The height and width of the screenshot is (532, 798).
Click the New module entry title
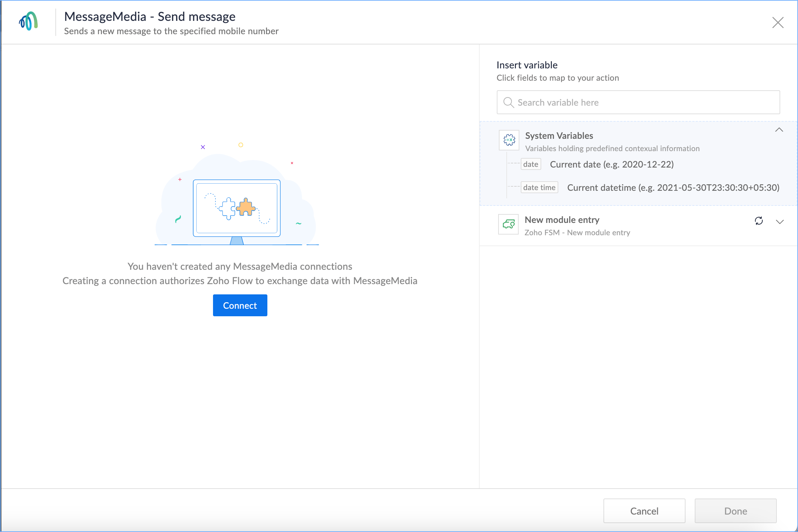562,220
